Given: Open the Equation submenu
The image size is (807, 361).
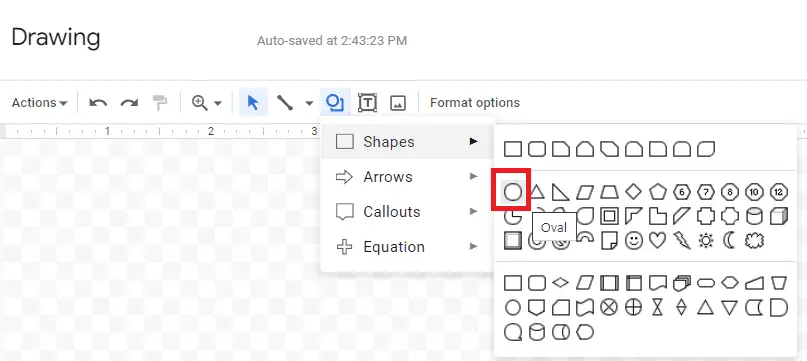Looking at the screenshot, I should pos(407,247).
